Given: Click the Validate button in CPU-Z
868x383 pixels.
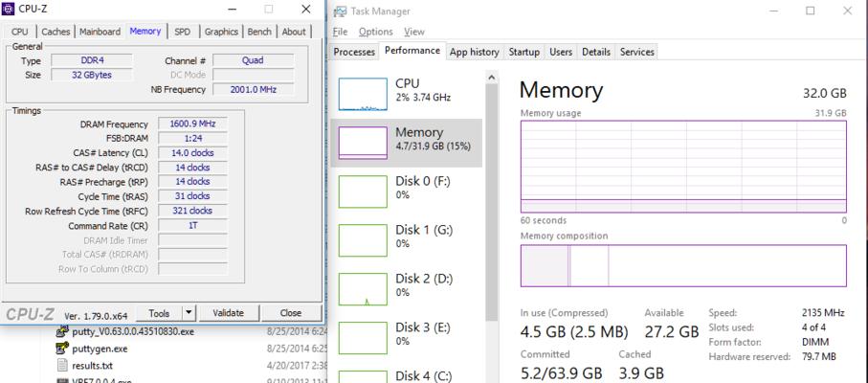Looking at the screenshot, I should [229, 313].
